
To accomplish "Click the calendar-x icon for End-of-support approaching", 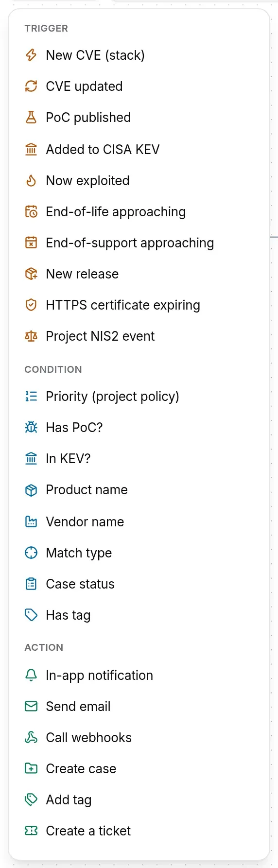I will pos(31,243).
